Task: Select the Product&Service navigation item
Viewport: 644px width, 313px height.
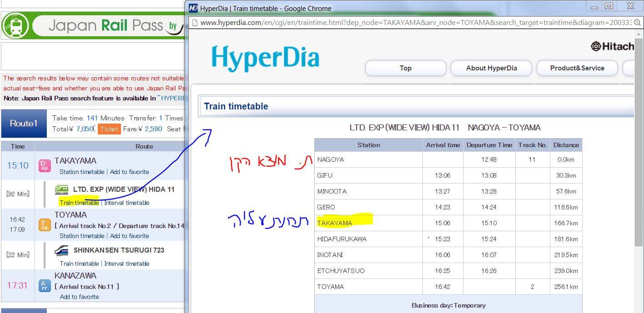Action: coord(577,68)
